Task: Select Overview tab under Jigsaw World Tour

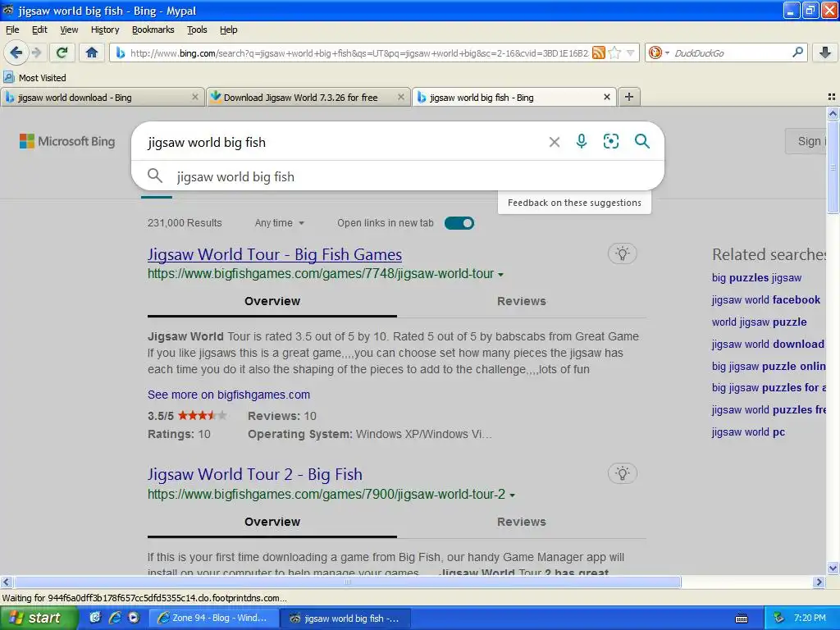Action: pos(272,301)
